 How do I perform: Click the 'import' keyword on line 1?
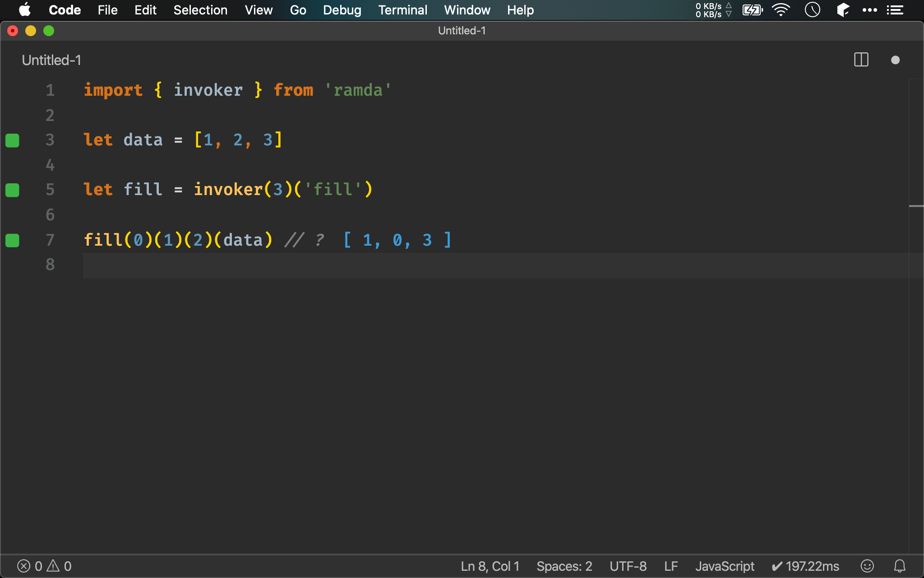coord(113,90)
